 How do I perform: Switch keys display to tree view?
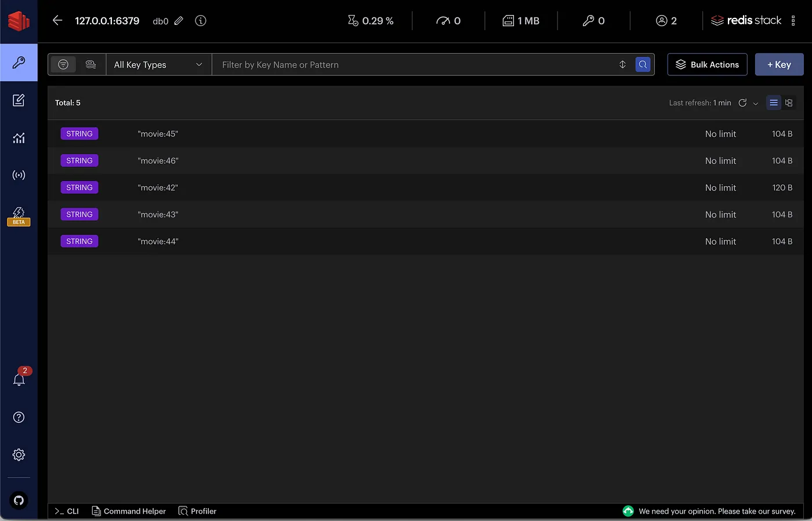(x=789, y=103)
